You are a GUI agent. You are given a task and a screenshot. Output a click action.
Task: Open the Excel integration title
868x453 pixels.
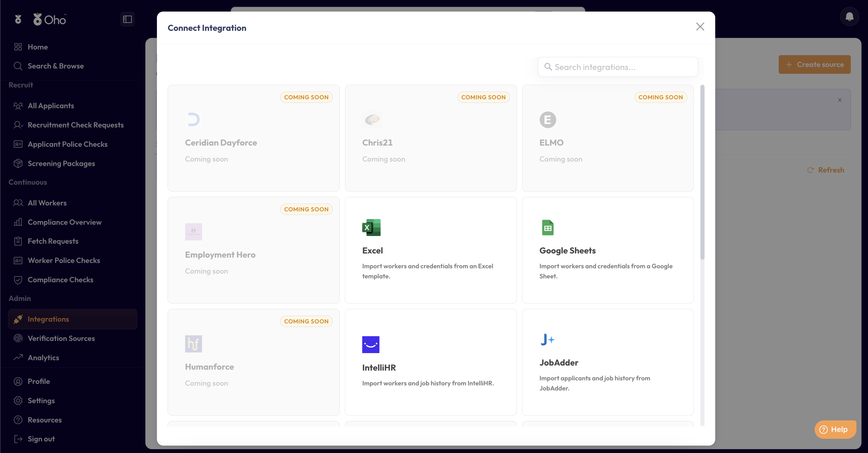pyautogui.click(x=372, y=251)
